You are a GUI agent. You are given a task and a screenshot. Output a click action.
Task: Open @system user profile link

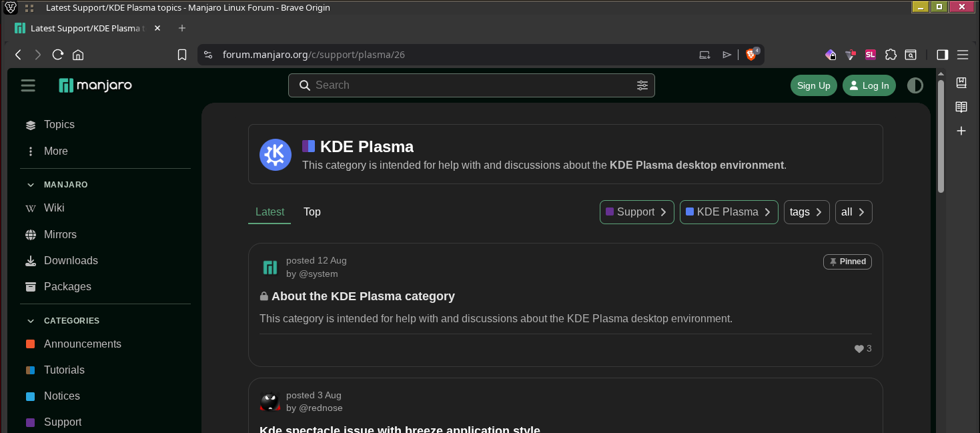pyautogui.click(x=318, y=274)
